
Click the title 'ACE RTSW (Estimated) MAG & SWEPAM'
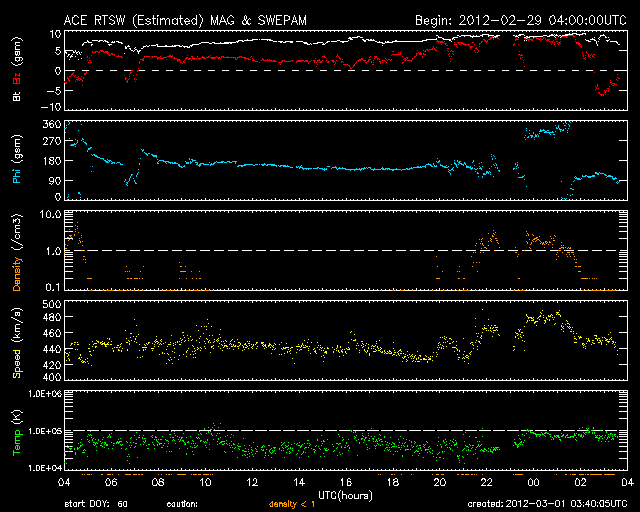coord(185,20)
